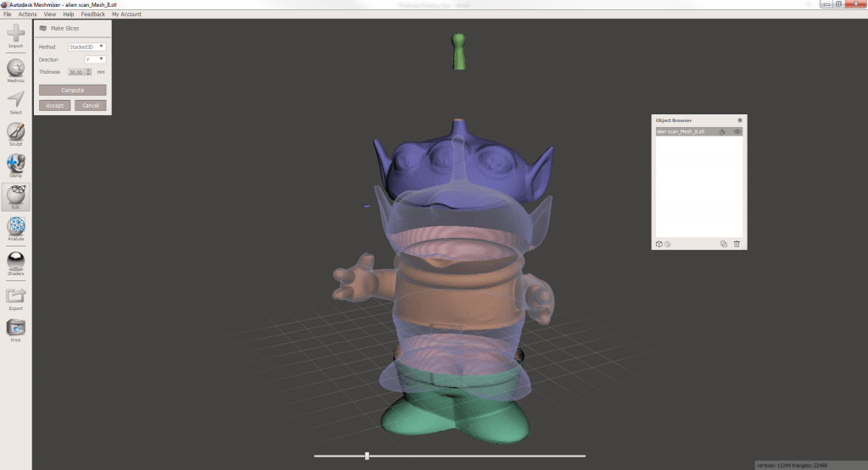The image size is (868, 470).
Task: Click the Accept button
Action: pyautogui.click(x=55, y=106)
